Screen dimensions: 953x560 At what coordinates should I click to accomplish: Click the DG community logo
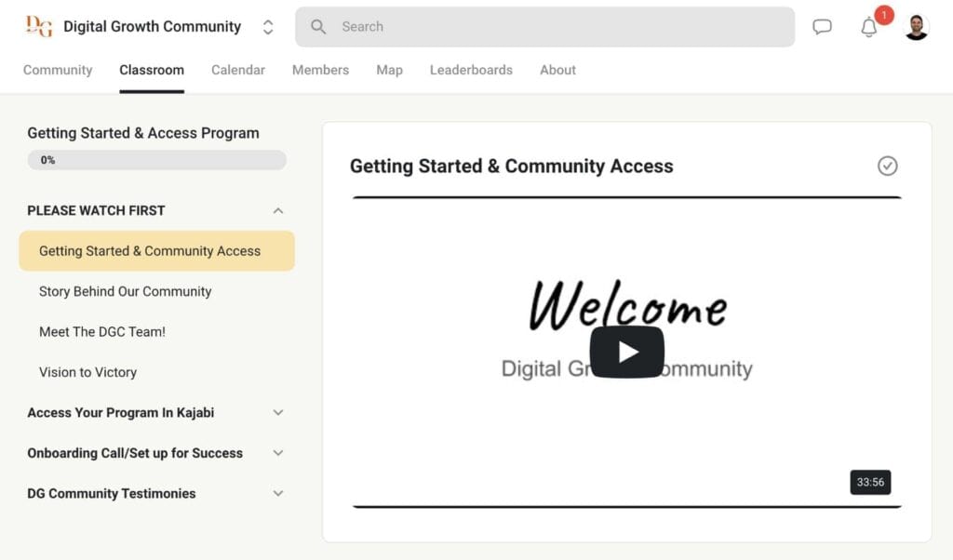point(39,26)
